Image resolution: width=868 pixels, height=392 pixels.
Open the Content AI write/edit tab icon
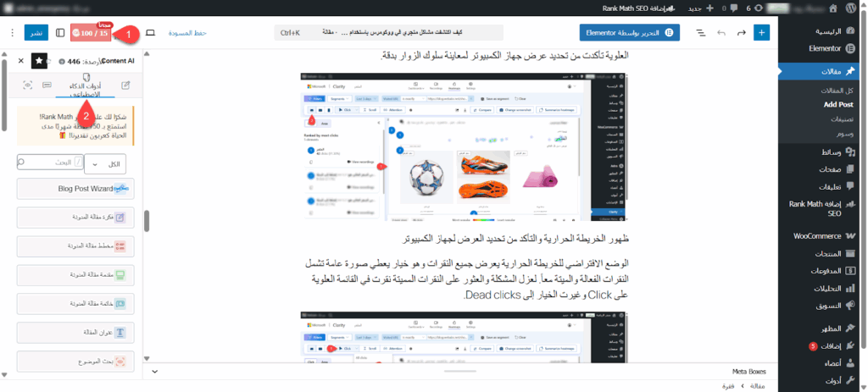pyautogui.click(x=125, y=86)
